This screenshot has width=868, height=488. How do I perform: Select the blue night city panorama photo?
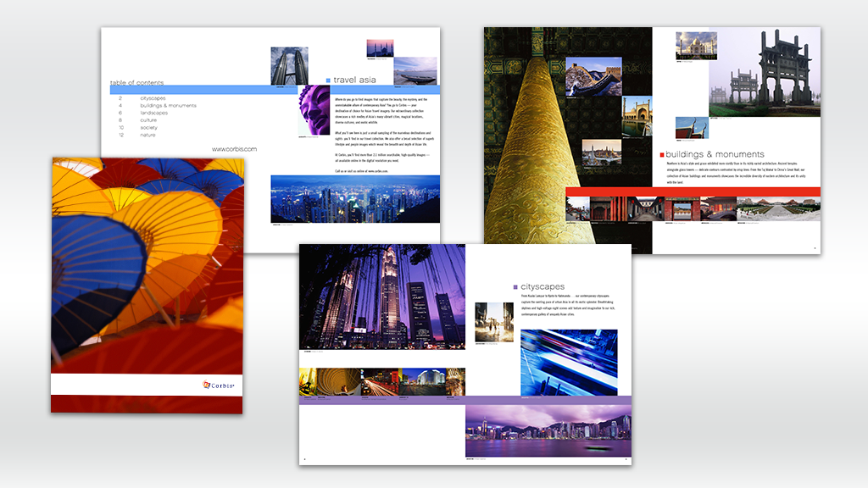(355, 199)
